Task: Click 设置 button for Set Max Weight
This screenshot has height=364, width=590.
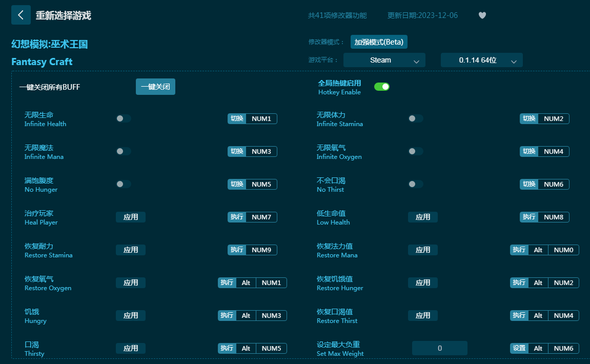Action: [519, 348]
